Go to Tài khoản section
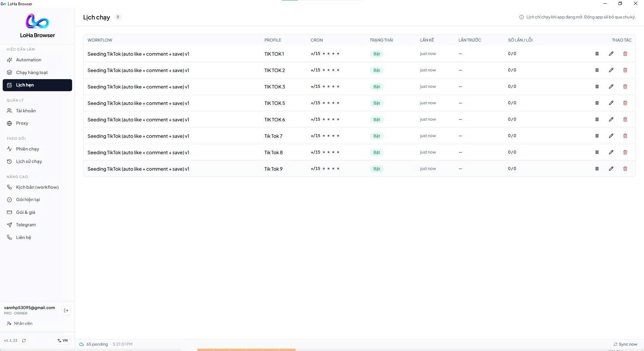The width and height of the screenshot is (644, 351). click(37, 111)
